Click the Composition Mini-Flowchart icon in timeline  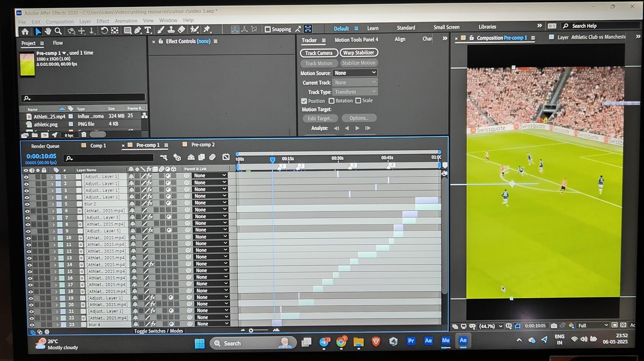pos(163,157)
